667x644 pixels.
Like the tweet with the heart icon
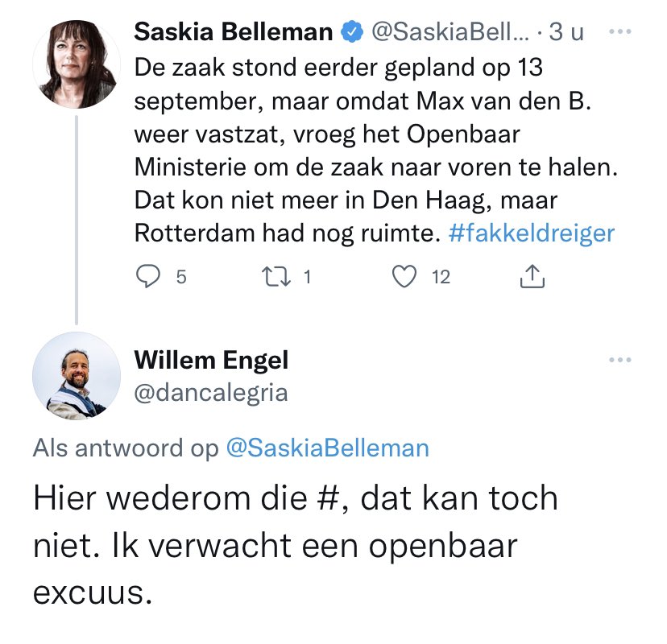404,276
